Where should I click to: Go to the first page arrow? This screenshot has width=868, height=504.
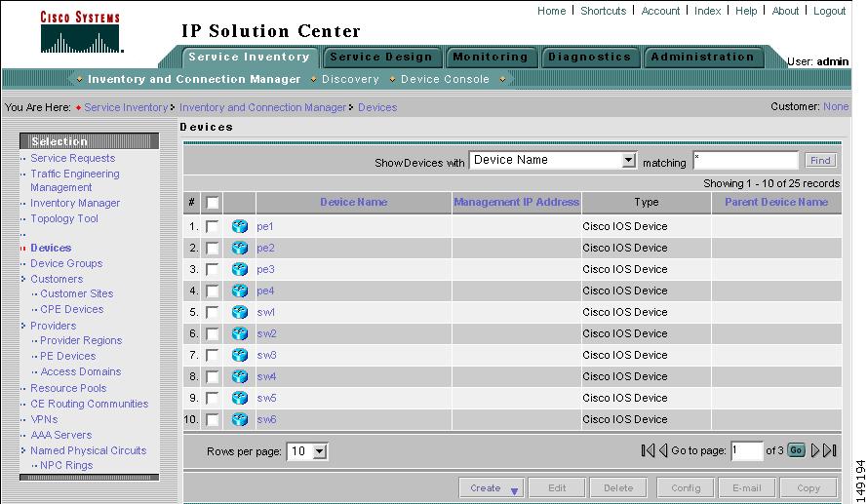point(648,450)
